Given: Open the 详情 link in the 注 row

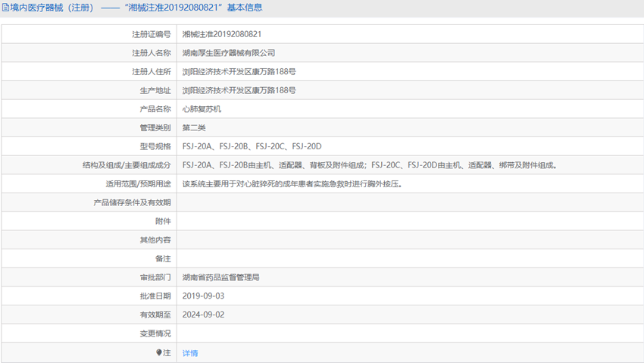Looking at the screenshot, I should pyautogui.click(x=190, y=353).
